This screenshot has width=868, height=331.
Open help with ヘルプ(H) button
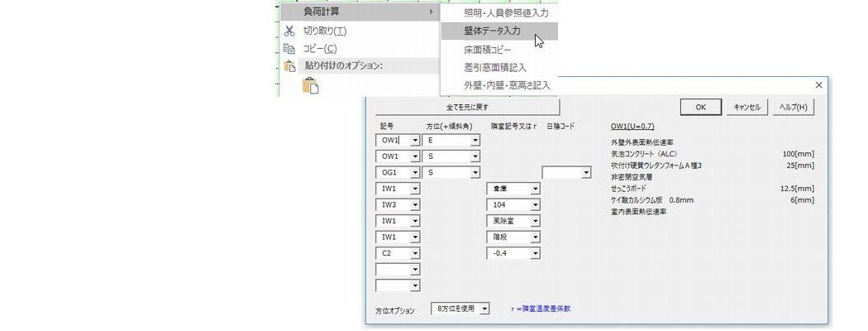click(x=793, y=108)
